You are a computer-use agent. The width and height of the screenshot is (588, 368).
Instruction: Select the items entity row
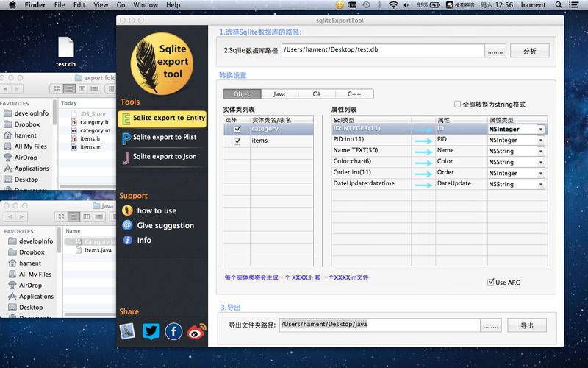[268, 141]
